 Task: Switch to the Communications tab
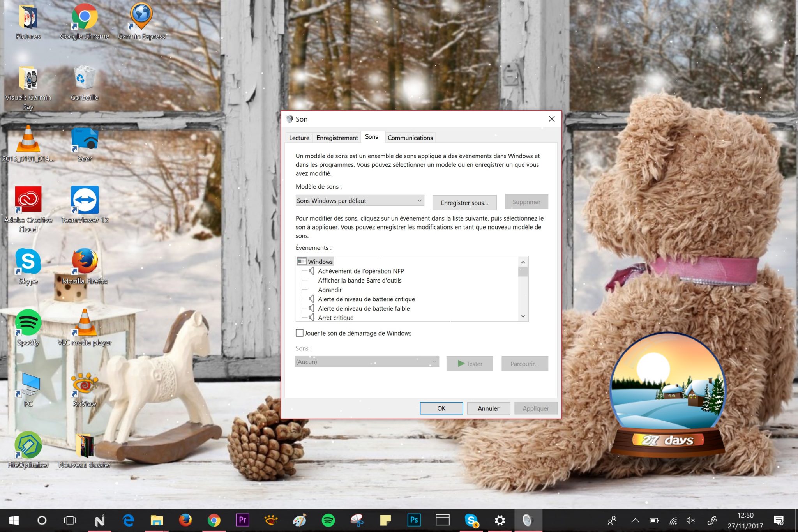(x=410, y=138)
